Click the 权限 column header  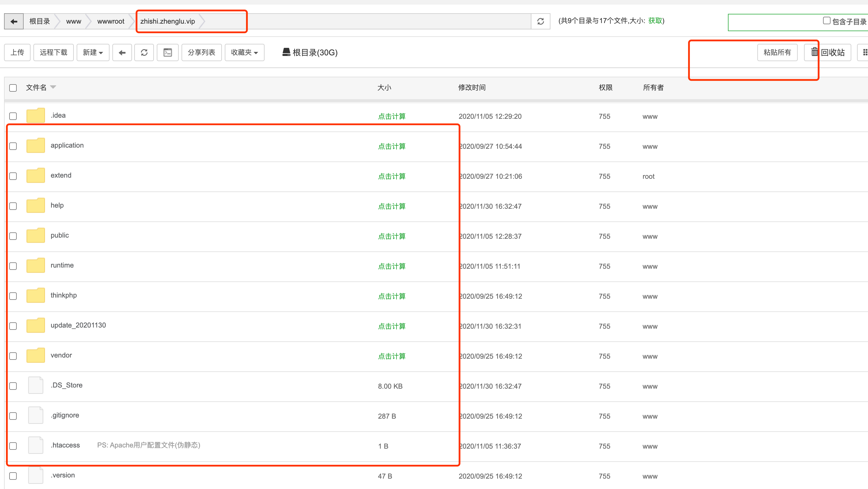point(605,88)
